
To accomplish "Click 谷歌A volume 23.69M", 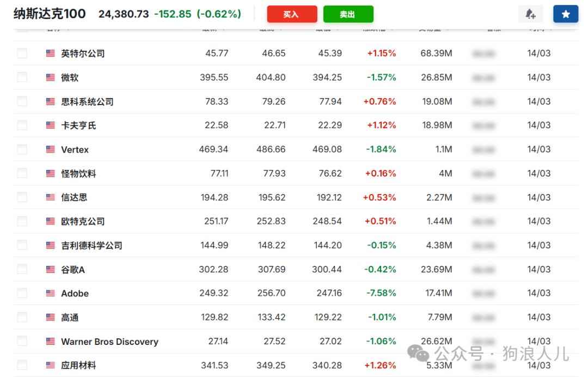I will pyautogui.click(x=437, y=269).
